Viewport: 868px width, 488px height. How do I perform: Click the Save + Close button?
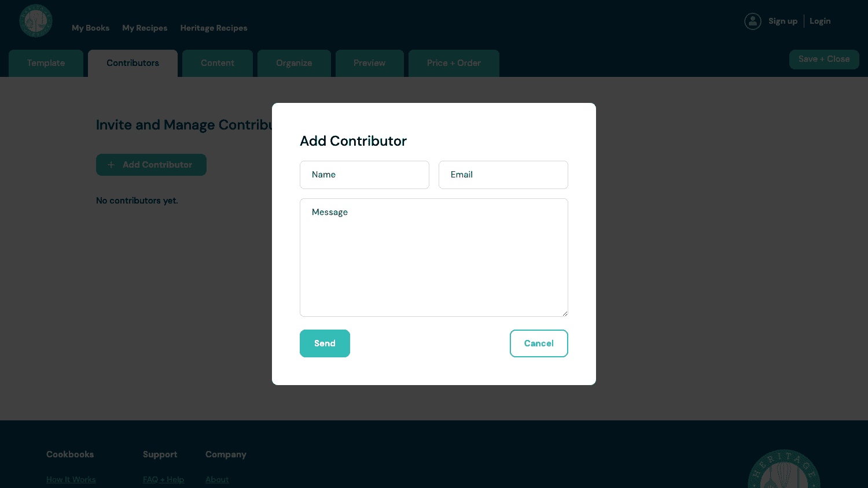[824, 59]
